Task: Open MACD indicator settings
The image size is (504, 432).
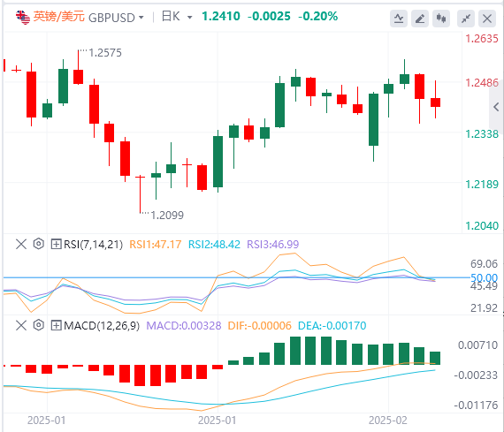Action: pyautogui.click(x=39, y=325)
